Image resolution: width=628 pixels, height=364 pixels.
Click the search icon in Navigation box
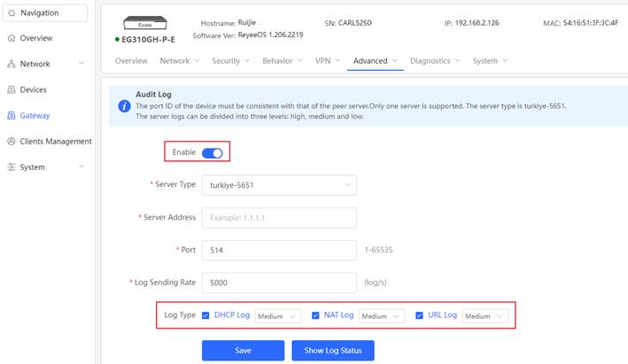pos(12,13)
